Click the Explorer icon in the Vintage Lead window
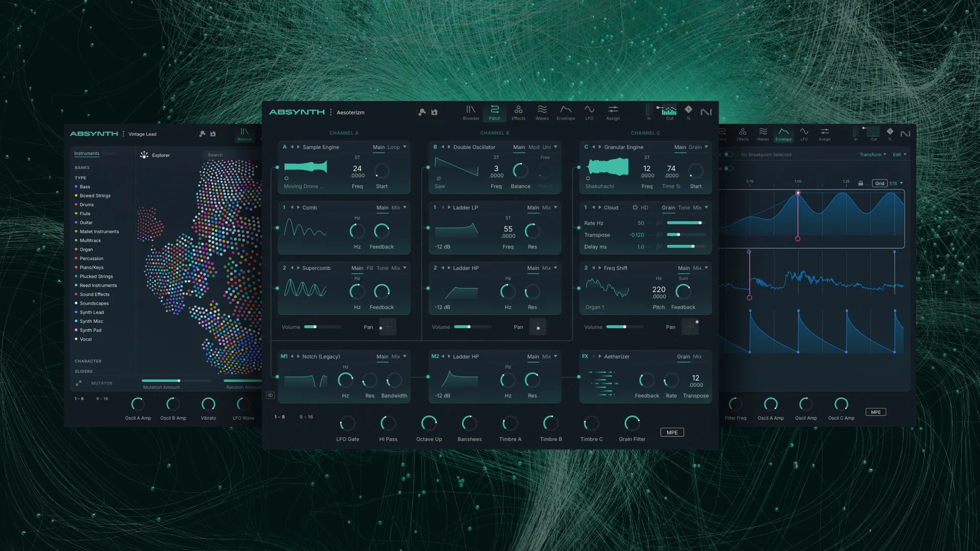Image resolution: width=980 pixels, height=551 pixels. coord(144,155)
